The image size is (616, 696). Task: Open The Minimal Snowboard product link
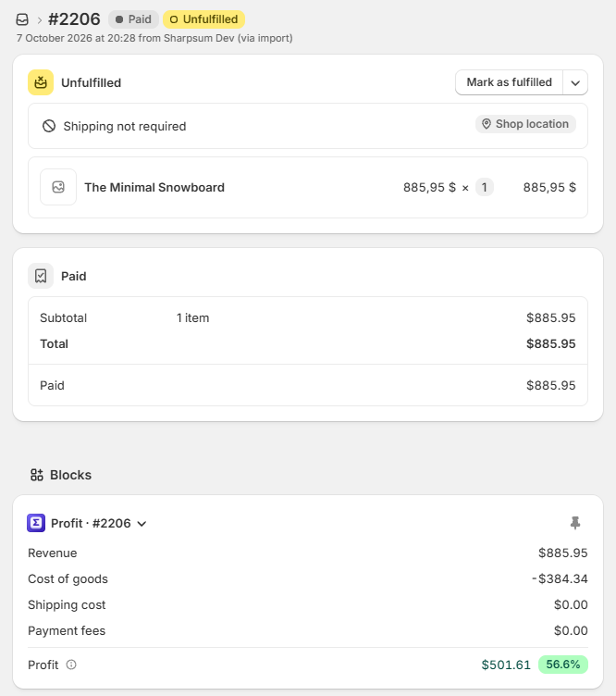point(154,187)
